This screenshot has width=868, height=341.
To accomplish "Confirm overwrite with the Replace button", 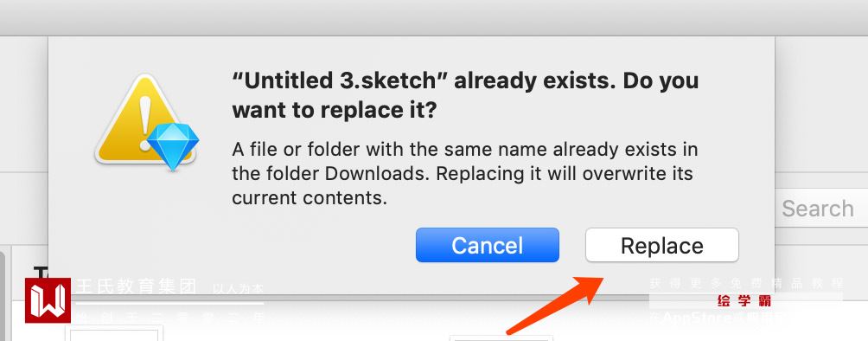I will [662, 245].
